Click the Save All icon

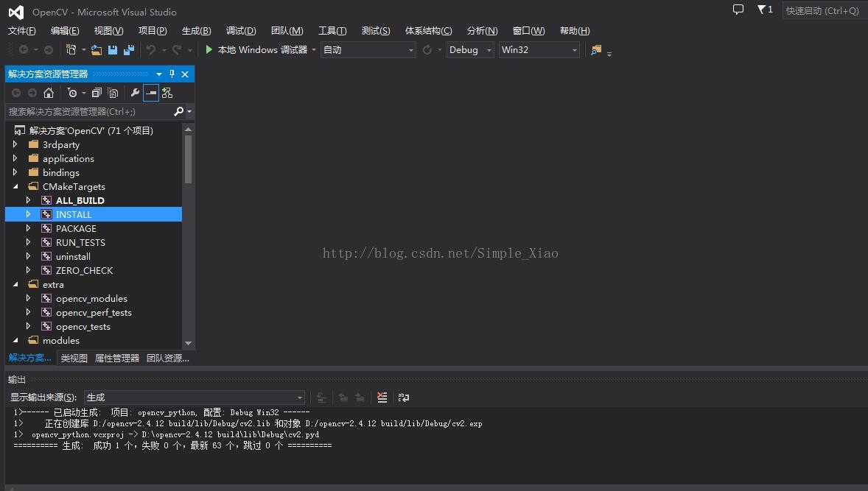click(129, 50)
